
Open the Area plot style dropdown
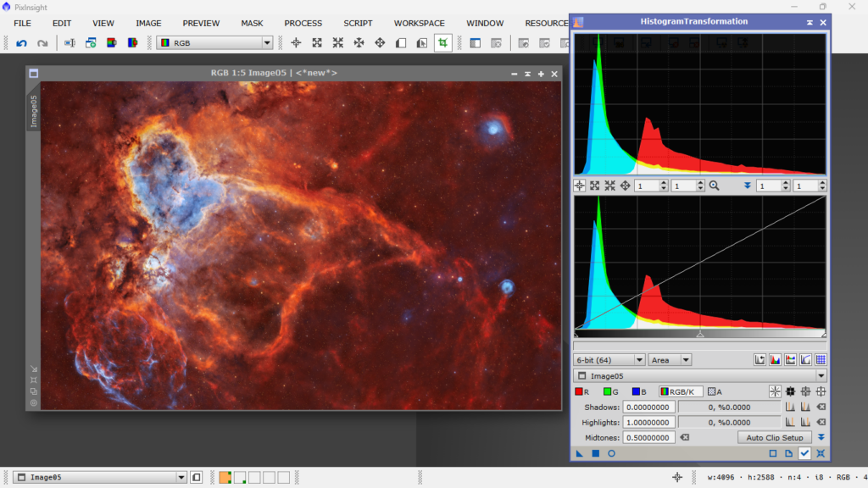click(x=670, y=360)
